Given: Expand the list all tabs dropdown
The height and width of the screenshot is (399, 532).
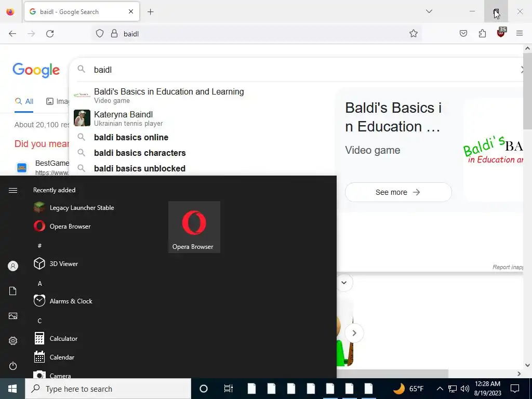Looking at the screenshot, I should 429,11.
